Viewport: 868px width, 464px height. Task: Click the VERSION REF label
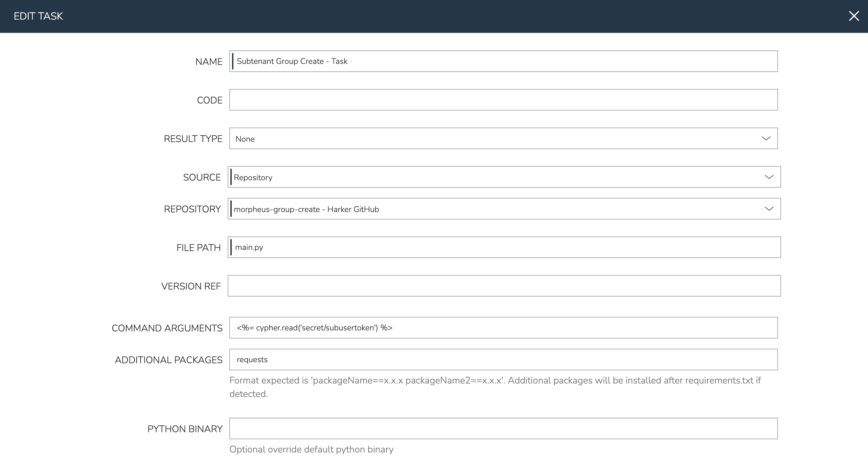click(x=191, y=286)
